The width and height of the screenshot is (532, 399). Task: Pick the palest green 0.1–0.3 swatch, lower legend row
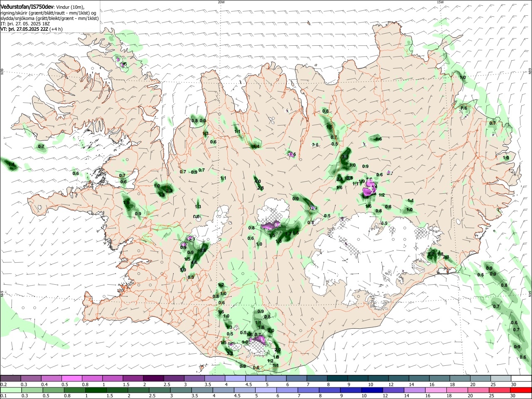pyautogui.click(x=11, y=390)
